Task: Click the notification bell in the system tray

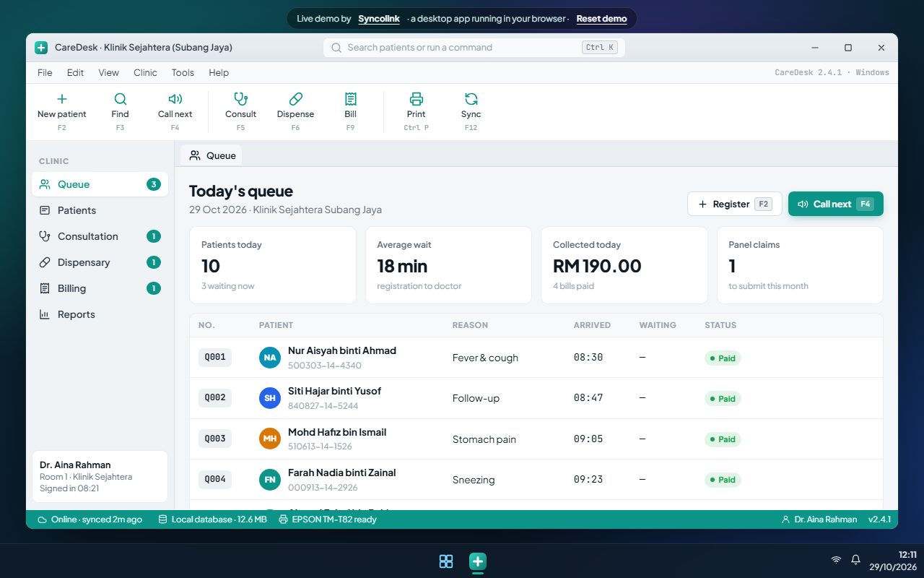Action: coord(855,560)
